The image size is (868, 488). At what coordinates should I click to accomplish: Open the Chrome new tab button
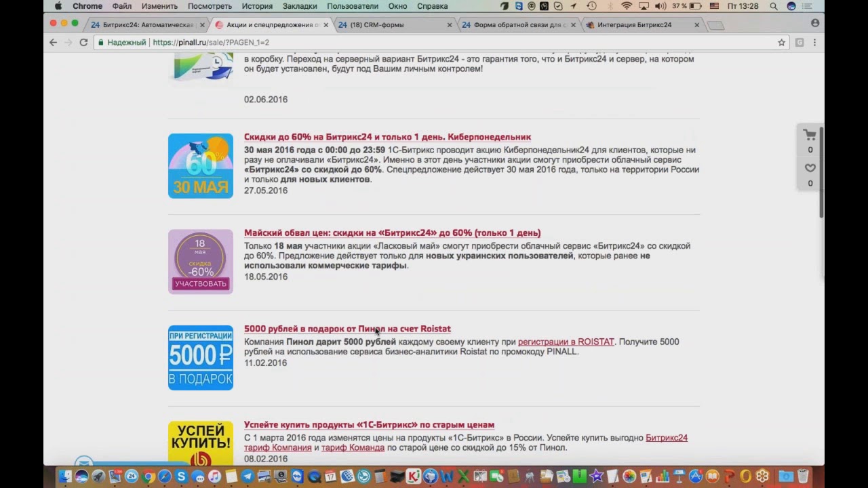click(x=715, y=25)
